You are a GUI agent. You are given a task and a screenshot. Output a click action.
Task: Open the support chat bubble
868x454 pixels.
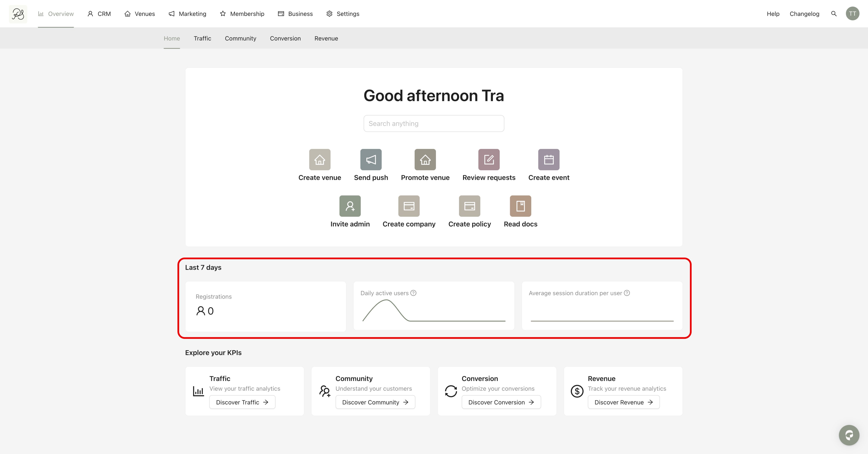(849, 435)
